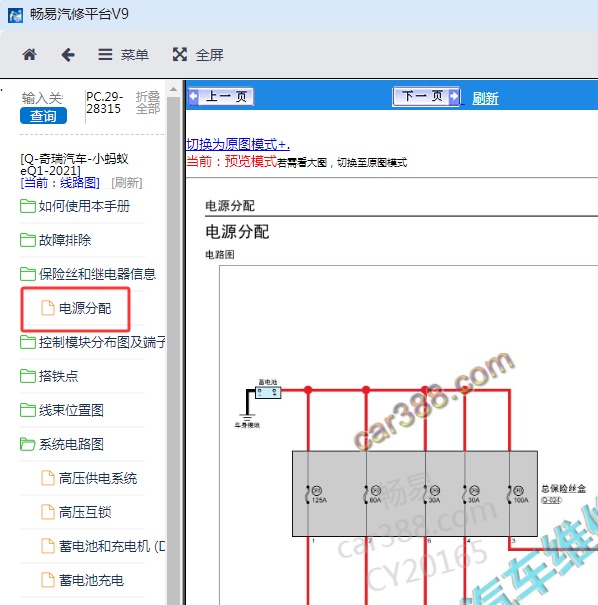Click the sidebar scrollbar up arrow
Image resolution: width=598 pixels, height=605 pixels.
tap(174, 90)
